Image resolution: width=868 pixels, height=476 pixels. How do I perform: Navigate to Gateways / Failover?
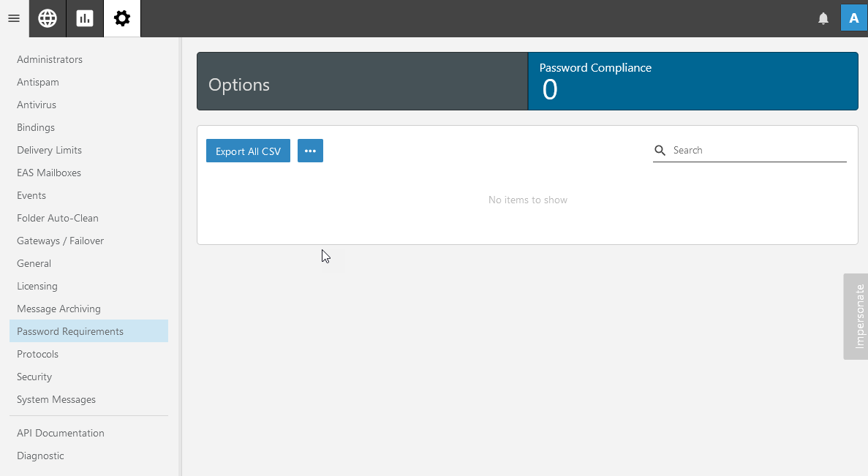click(60, 241)
